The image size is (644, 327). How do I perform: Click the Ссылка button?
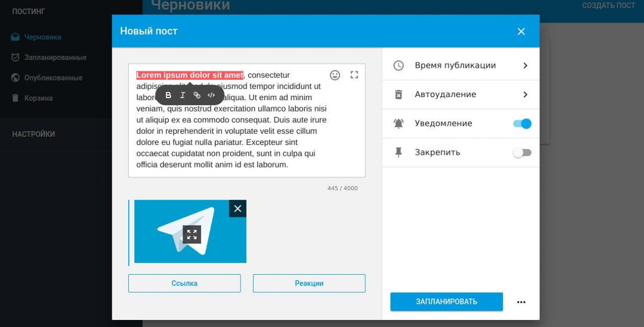point(185,283)
